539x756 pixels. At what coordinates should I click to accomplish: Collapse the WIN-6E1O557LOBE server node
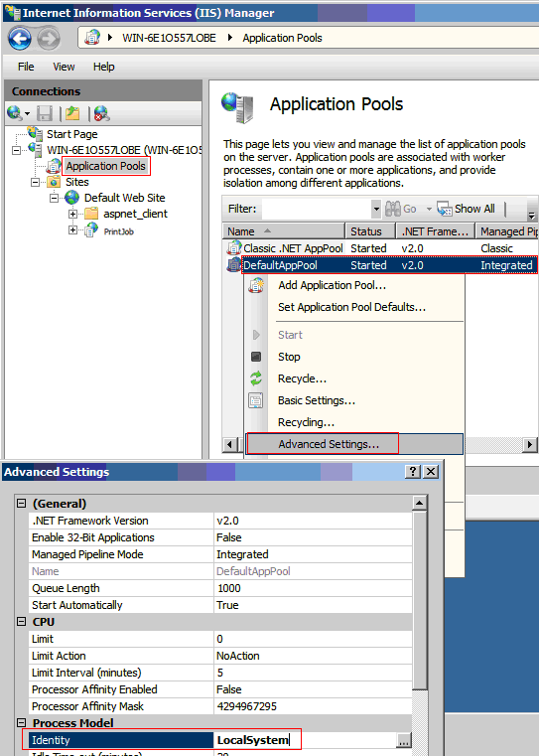coord(17,150)
